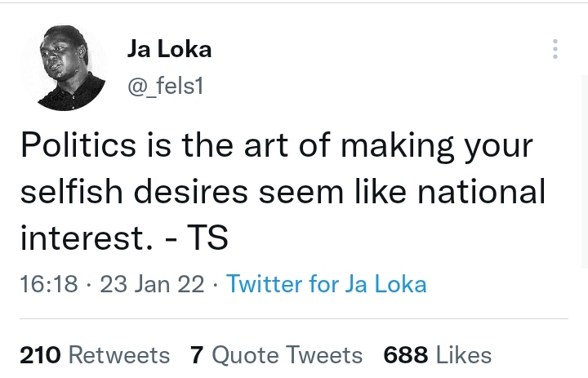Click the divider line above tweet stats
This screenshot has height=378, width=588.
(294, 318)
